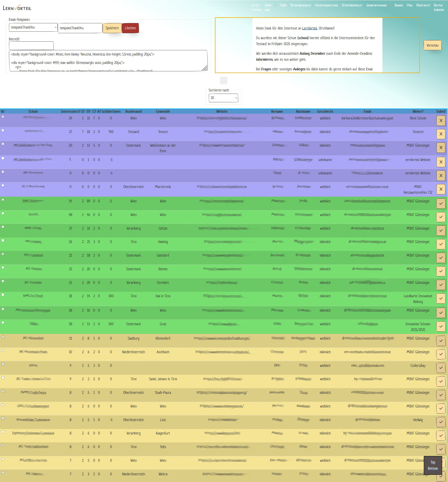Click the checkmark icon in the Linz row
The width and height of the screenshot is (448, 482).
tap(441, 422)
